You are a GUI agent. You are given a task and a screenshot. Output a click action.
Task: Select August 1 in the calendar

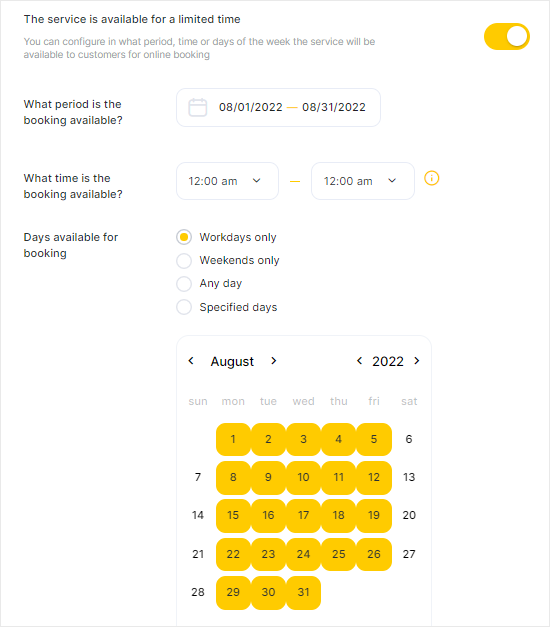point(233,439)
